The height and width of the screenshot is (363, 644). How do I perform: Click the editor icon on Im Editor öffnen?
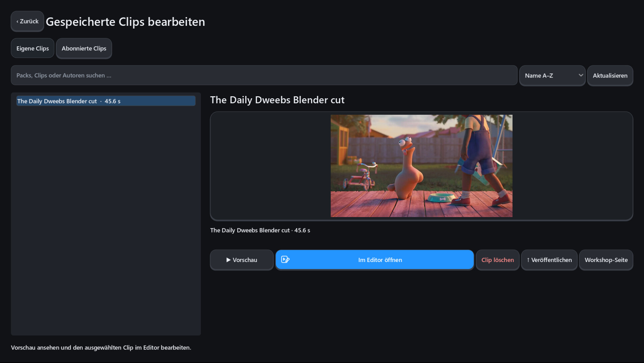[x=285, y=259]
